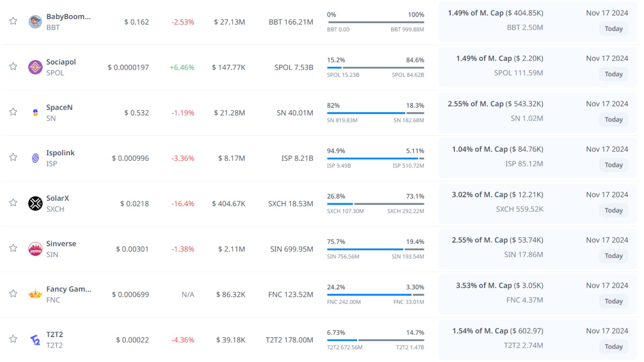
Task: Click the T2T2 logo icon
Action: 35,340
